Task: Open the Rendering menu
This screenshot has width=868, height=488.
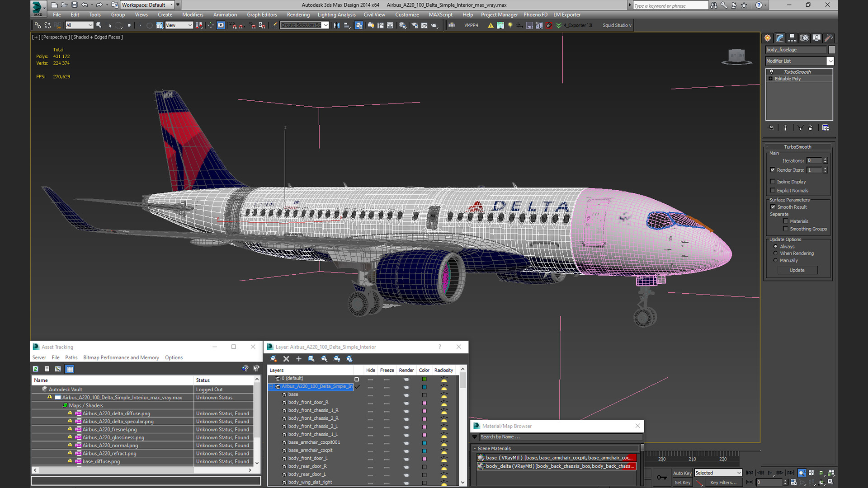Action: pos(298,14)
